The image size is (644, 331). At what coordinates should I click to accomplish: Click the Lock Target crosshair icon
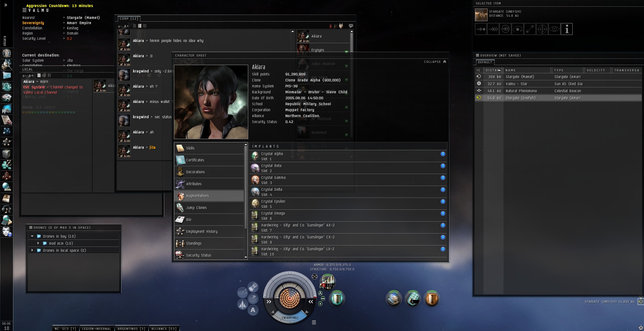pyautogui.click(x=542, y=29)
